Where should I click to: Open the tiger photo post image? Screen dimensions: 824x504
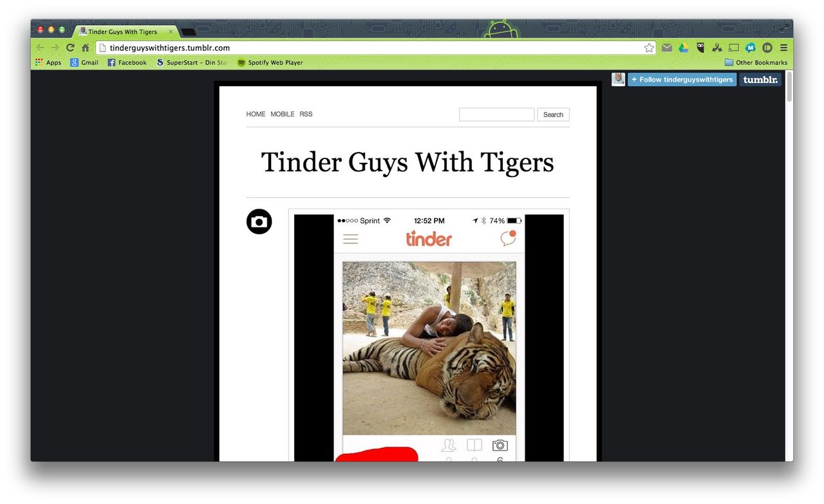pyautogui.click(x=429, y=338)
